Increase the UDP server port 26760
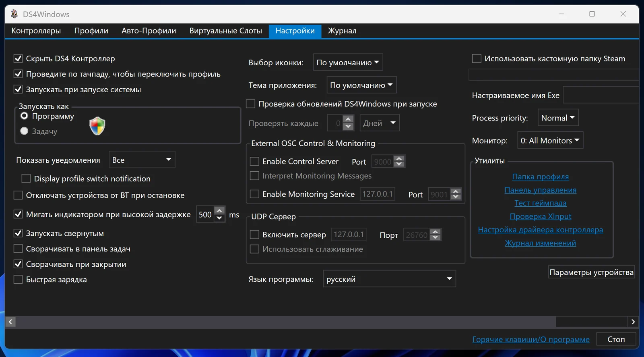The width and height of the screenshot is (644, 357). point(435,232)
